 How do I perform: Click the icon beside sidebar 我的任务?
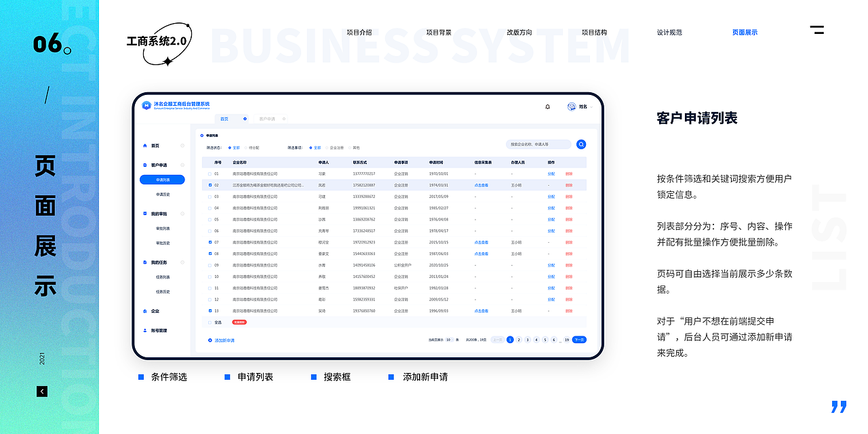coord(144,262)
